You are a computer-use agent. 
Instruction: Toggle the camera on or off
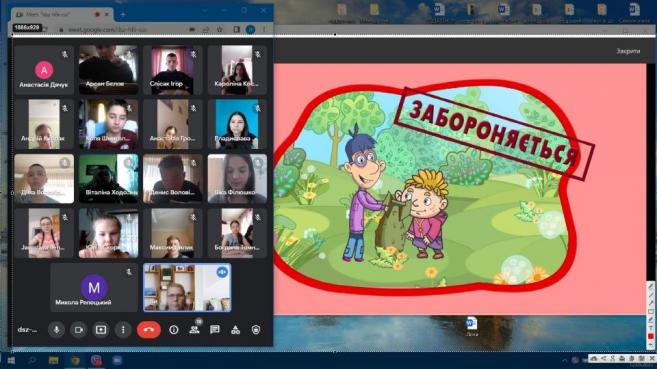point(78,330)
